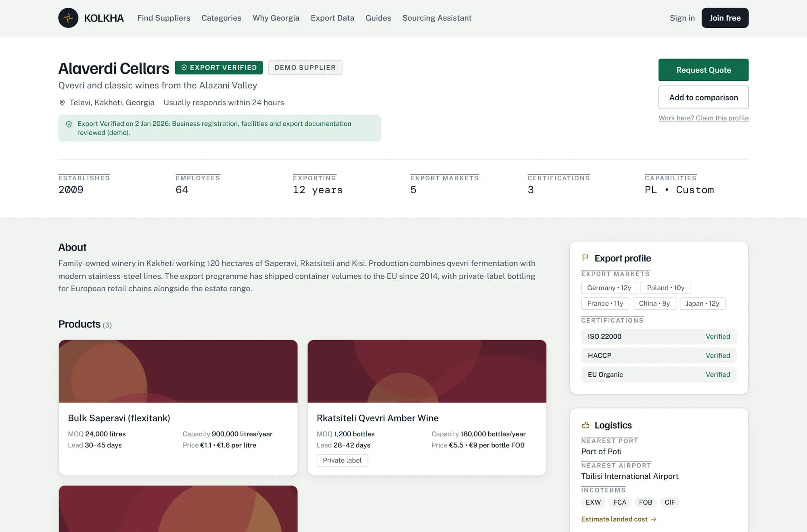Viewport: 807px width, 532px height.
Task: Open the Sourcing Assistant
Action: coord(437,18)
